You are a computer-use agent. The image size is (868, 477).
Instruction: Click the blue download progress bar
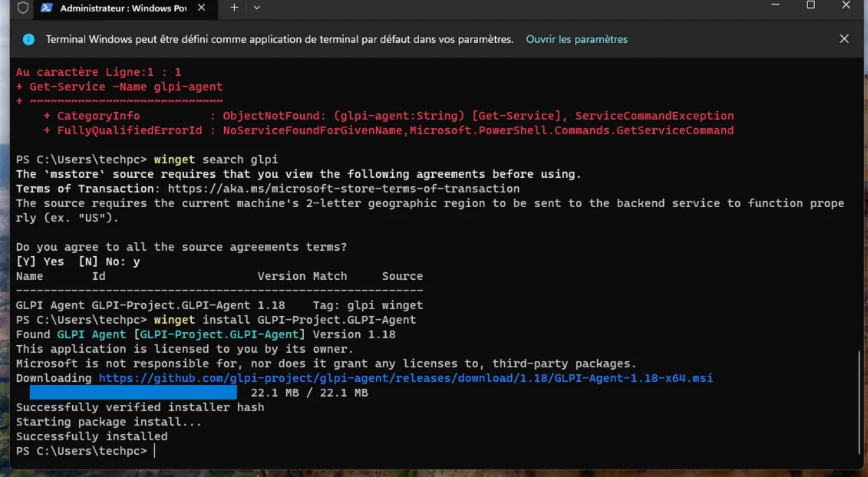click(134, 393)
